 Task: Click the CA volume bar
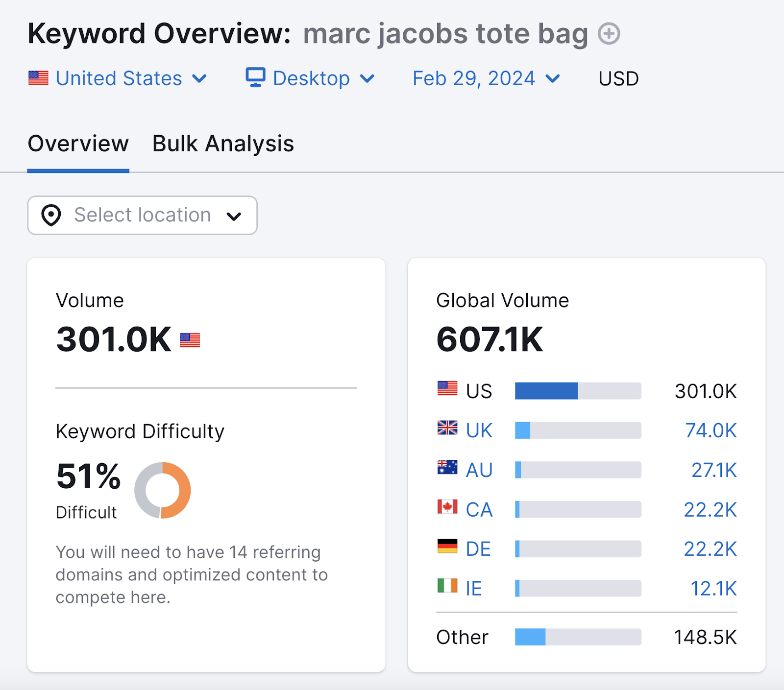tap(578, 509)
